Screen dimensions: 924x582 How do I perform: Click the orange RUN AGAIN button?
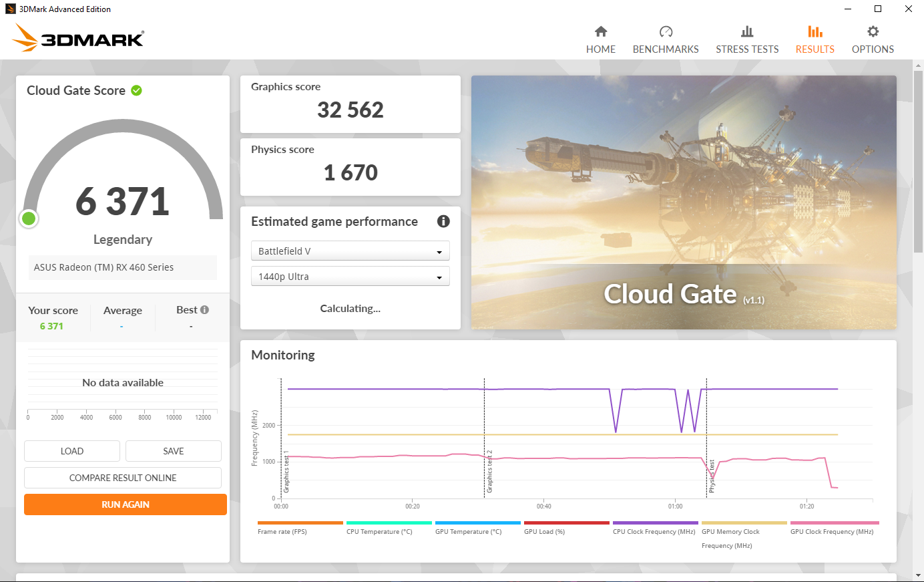[126, 504]
